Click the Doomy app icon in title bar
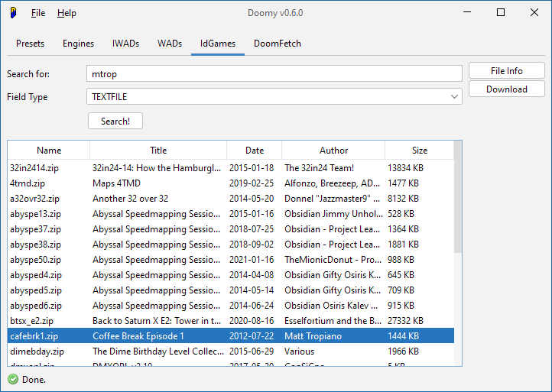This screenshot has width=552, height=392. click(x=14, y=13)
